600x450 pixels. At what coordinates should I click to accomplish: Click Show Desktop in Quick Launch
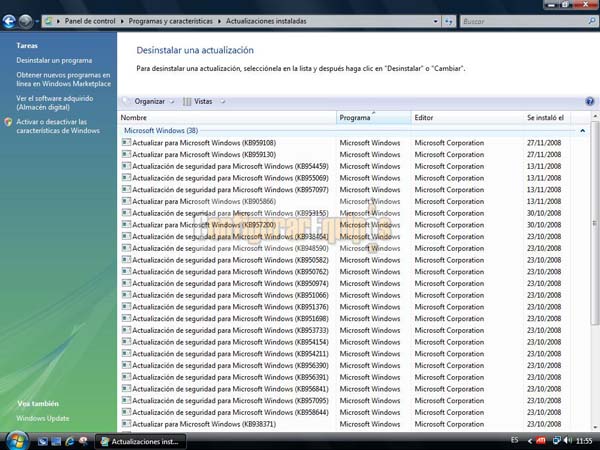(x=42, y=442)
